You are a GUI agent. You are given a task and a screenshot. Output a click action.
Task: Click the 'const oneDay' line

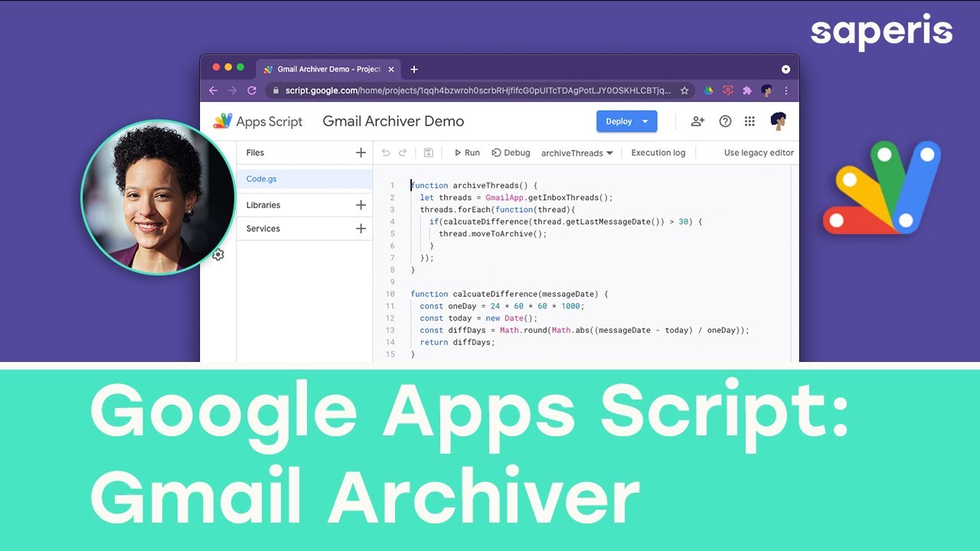coord(501,306)
